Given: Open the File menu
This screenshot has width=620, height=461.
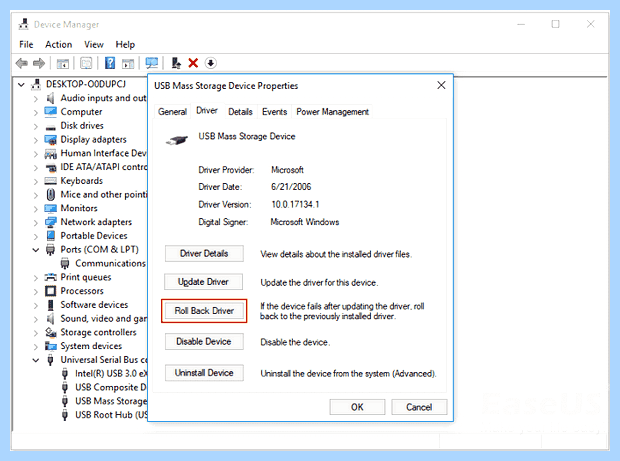Looking at the screenshot, I should tap(26, 44).
